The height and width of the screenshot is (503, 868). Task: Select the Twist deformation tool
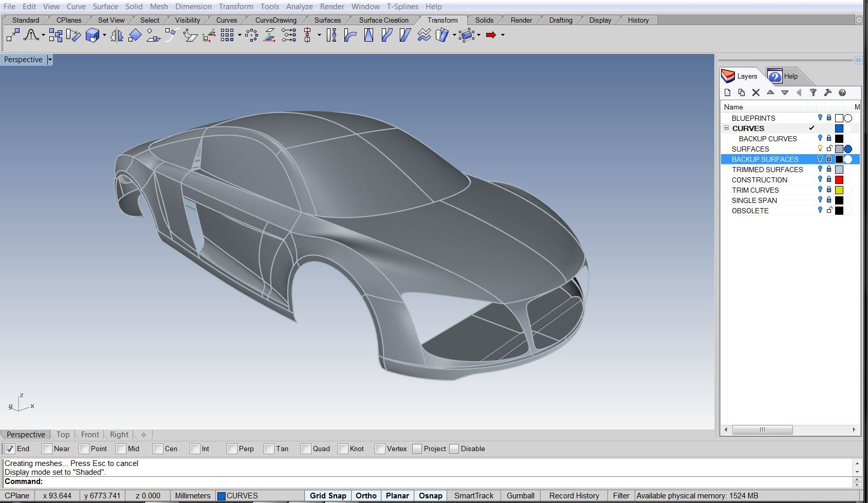coord(331,35)
